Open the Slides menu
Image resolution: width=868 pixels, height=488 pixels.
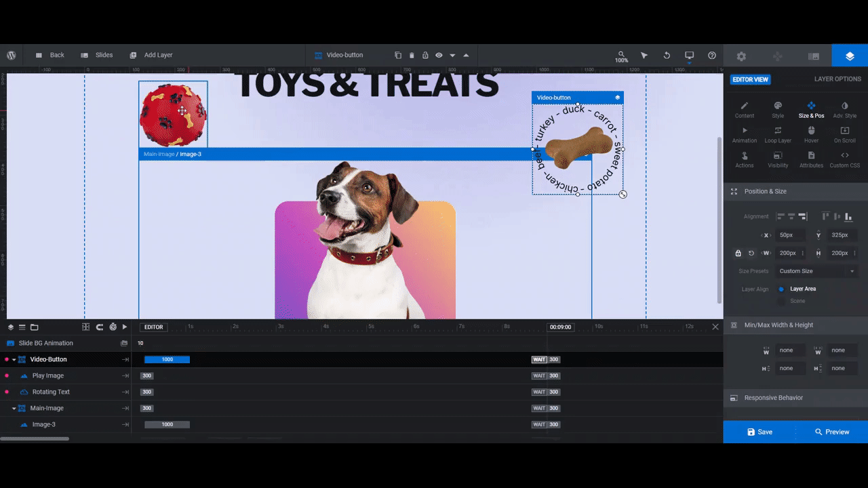pyautogui.click(x=97, y=55)
